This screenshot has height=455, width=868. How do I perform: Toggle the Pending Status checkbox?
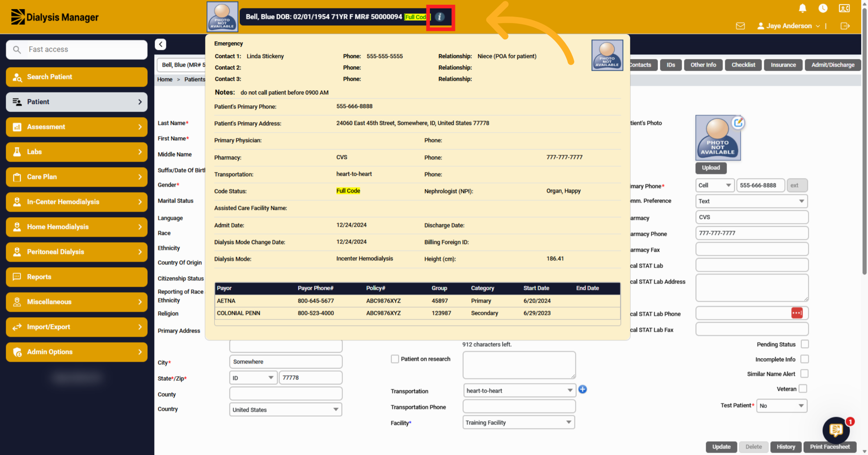tap(805, 344)
